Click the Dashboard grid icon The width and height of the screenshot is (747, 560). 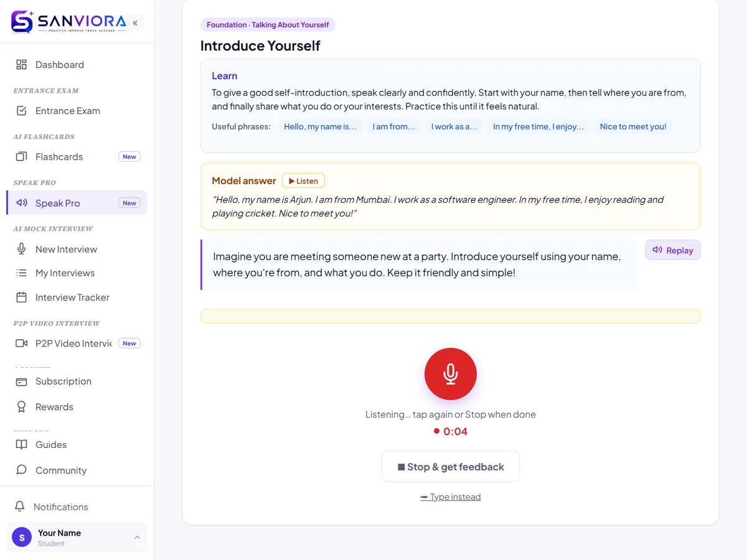point(22,65)
